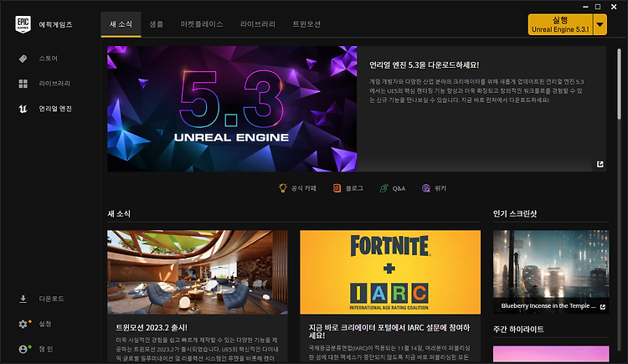
Task: Click the IARC 설문 article title
Action: coord(389,331)
